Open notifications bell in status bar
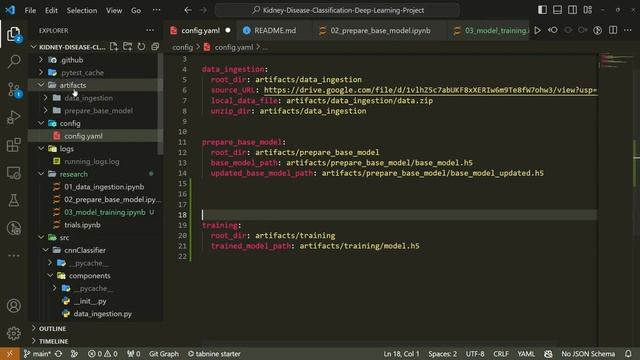Image resolution: width=640 pixels, height=360 pixels. [x=628, y=353]
